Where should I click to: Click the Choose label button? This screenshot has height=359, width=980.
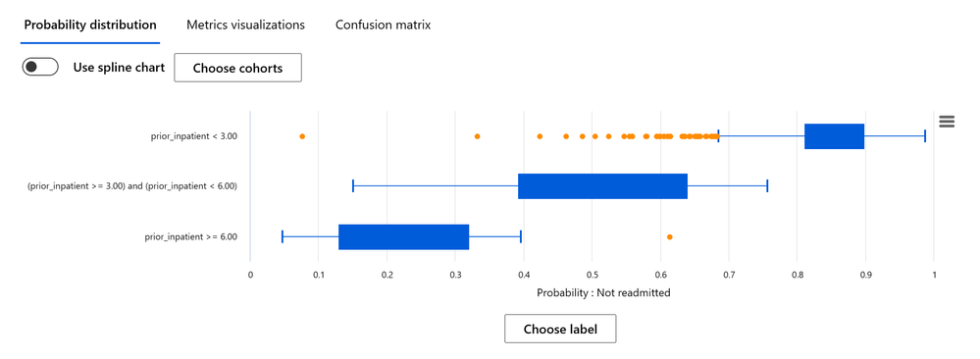[560, 329]
